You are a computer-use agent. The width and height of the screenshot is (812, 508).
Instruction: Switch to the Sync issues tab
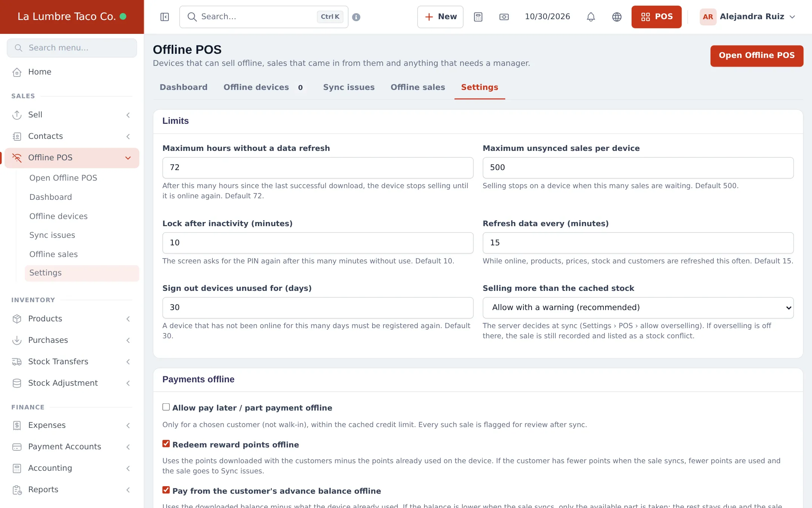(x=349, y=87)
